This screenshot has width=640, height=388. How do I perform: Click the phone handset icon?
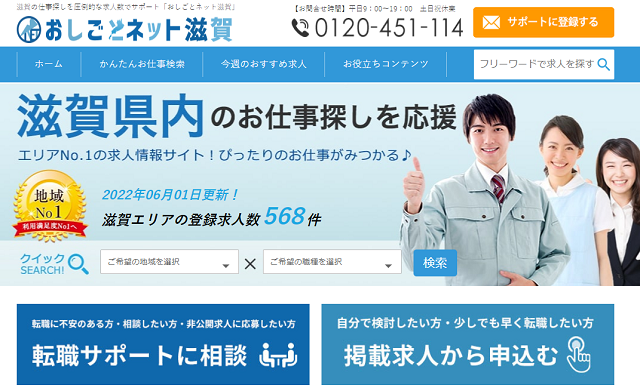tap(300, 28)
